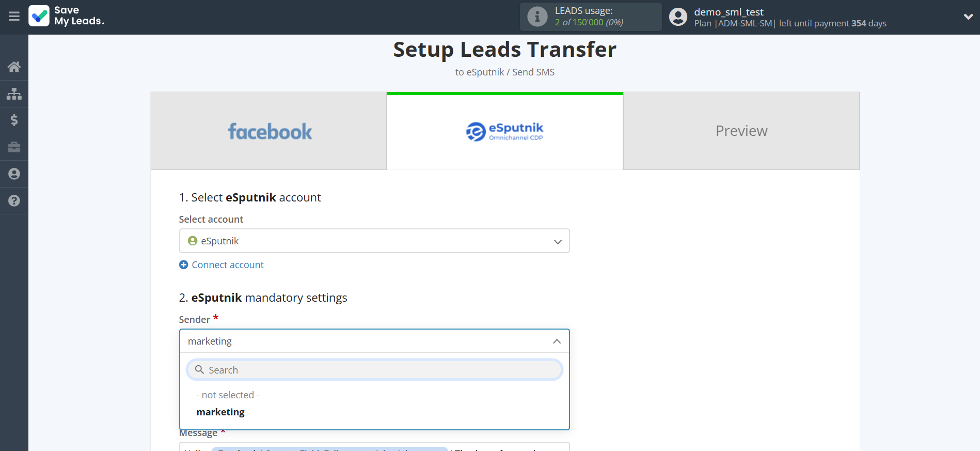Open profile via sidebar user icon
Viewport: 980px width, 451px height.
(x=14, y=174)
